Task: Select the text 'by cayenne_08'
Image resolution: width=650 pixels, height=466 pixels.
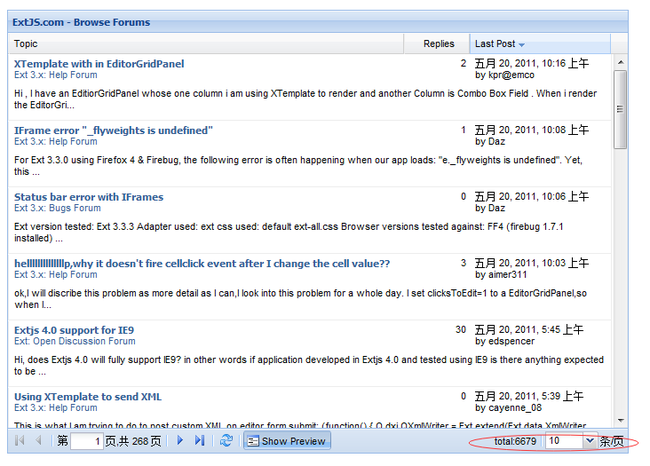Action: [508, 408]
